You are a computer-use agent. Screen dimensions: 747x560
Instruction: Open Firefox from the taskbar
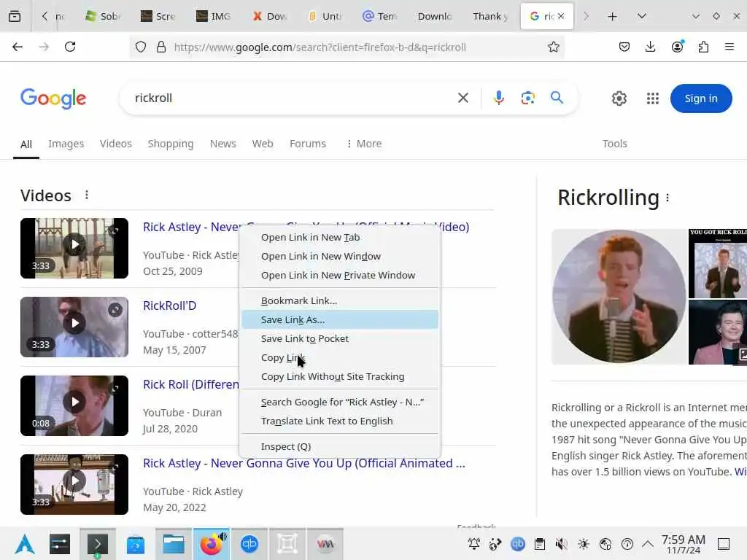pos(212,544)
